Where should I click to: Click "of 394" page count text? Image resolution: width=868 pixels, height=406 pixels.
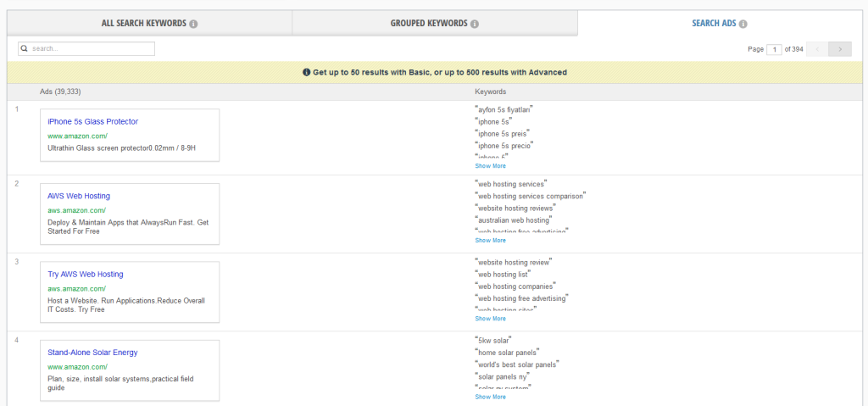[x=793, y=49]
